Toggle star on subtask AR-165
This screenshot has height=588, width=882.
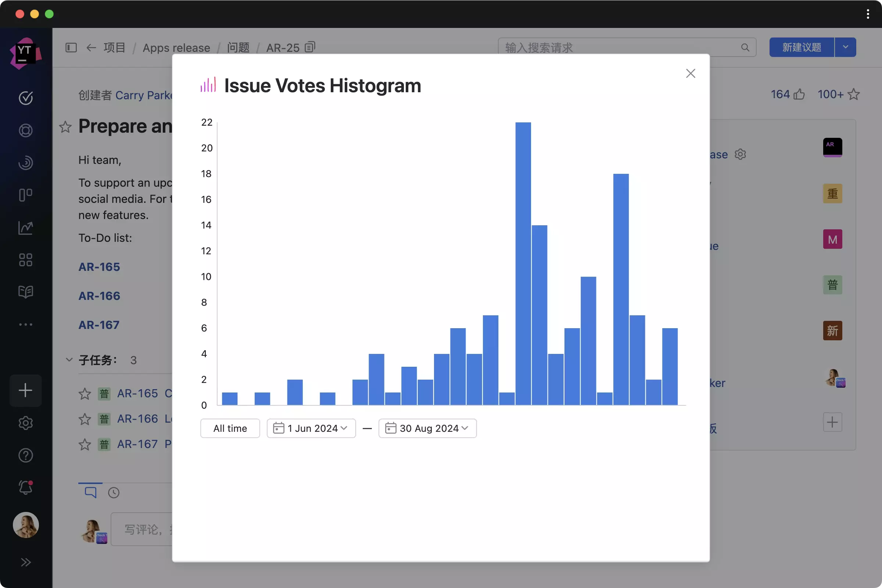pyautogui.click(x=85, y=394)
